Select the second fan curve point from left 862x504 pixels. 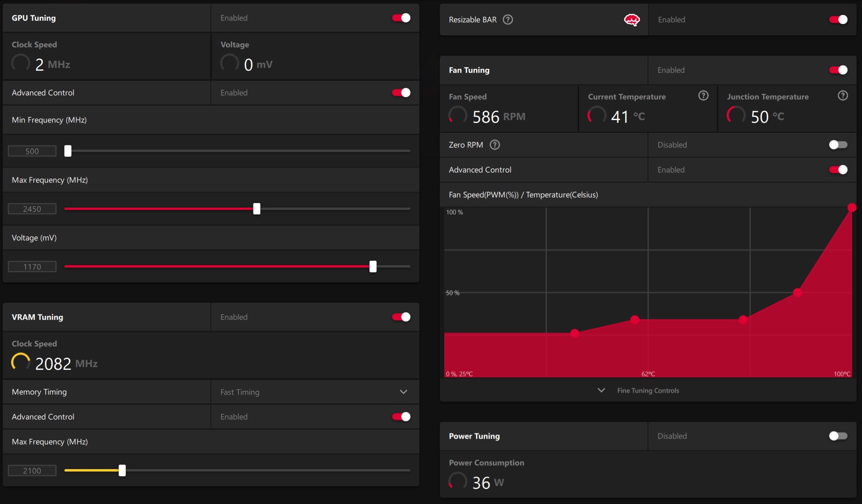pyautogui.click(x=635, y=320)
